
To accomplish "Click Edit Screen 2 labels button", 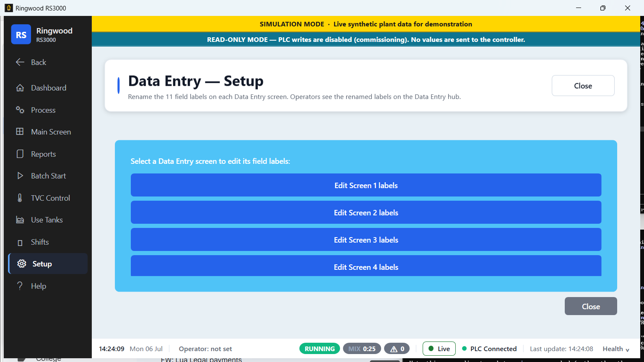I will [366, 212].
